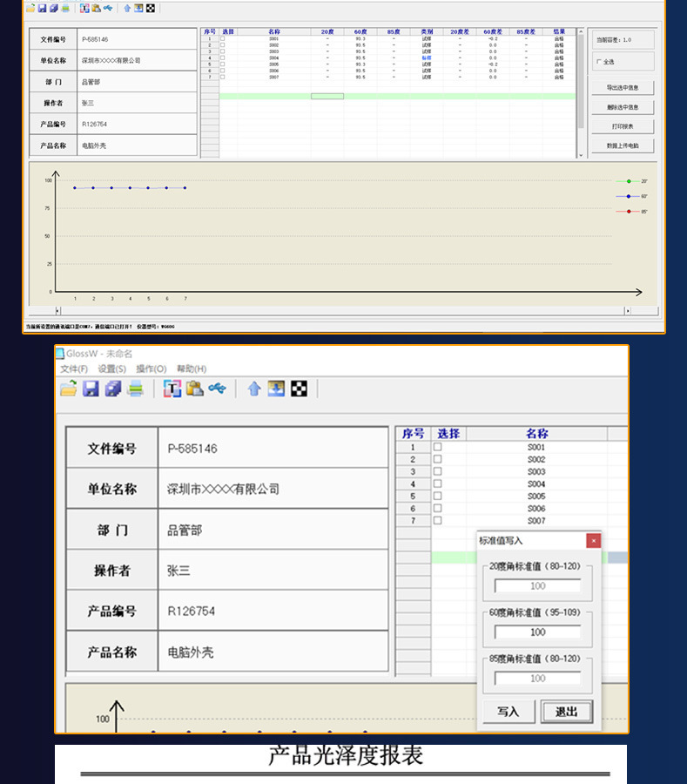
Task: Click blue 60° legend marker in chart
Action: [x=629, y=197]
